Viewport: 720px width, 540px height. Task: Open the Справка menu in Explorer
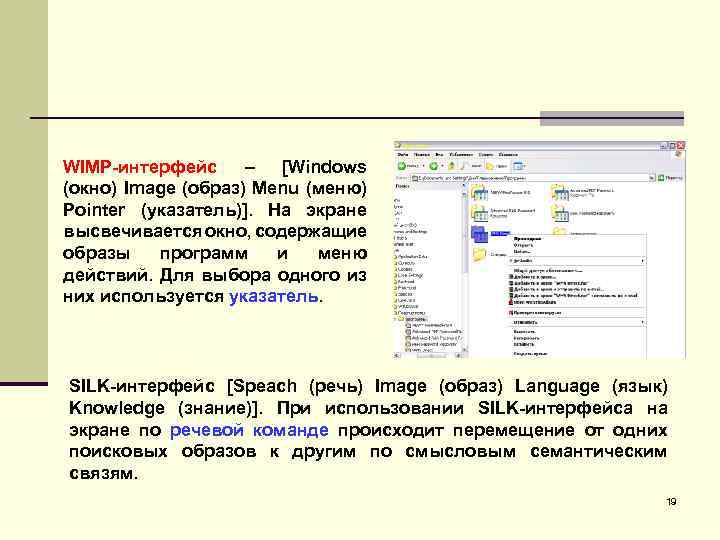[x=508, y=155]
